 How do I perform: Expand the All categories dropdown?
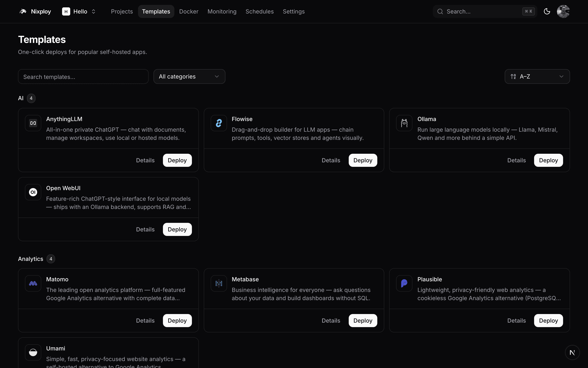[189, 76]
